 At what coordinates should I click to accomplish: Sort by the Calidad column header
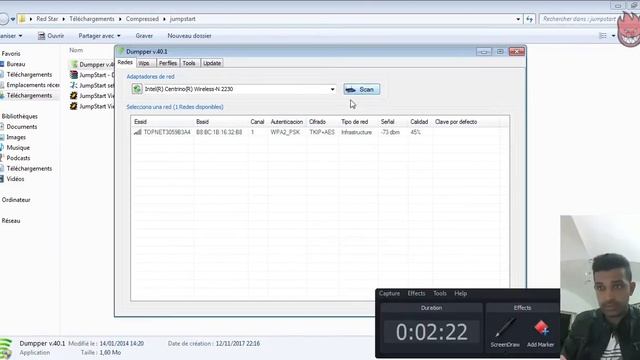click(420, 122)
